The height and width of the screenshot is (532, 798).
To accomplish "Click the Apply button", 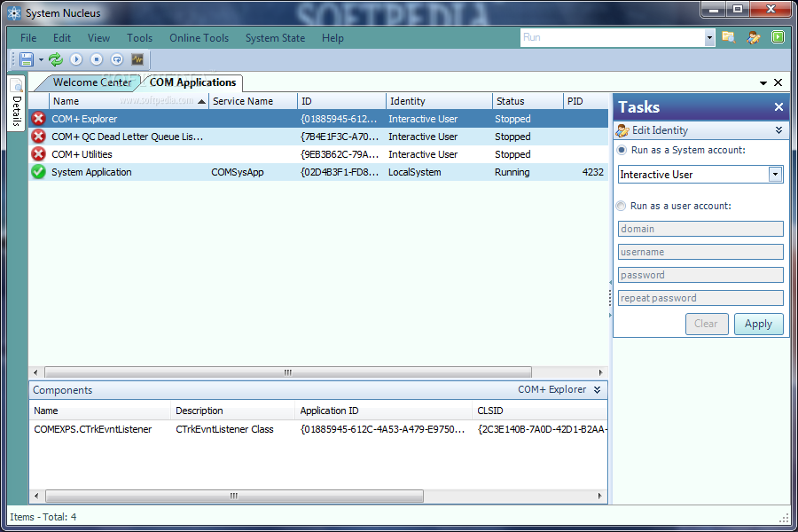I will coord(758,324).
